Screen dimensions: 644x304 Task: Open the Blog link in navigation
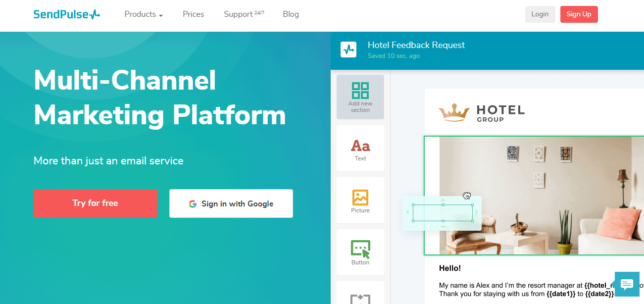[x=291, y=14]
